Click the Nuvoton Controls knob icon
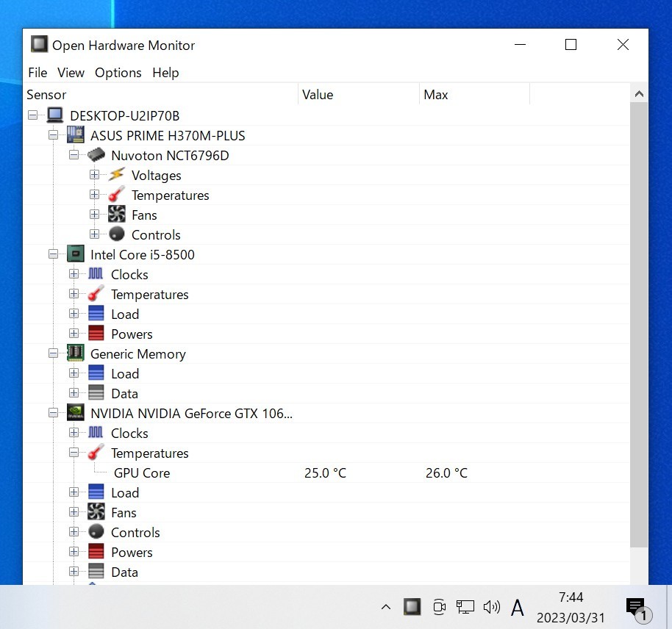Image resolution: width=672 pixels, height=629 pixels. 117,234
